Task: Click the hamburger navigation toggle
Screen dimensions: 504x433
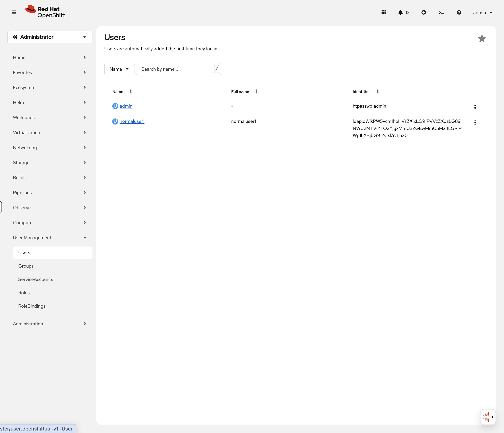Action: (x=14, y=12)
